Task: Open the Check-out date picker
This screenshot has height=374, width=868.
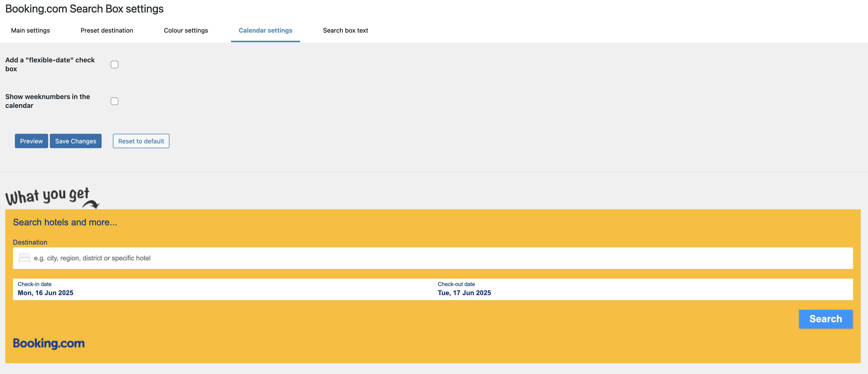Action: (643, 289)
